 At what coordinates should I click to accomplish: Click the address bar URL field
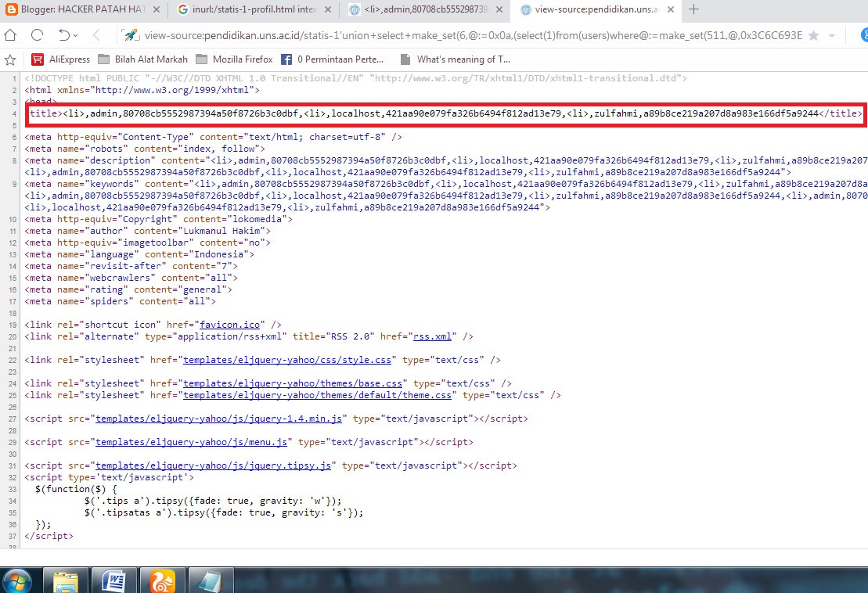473,35
